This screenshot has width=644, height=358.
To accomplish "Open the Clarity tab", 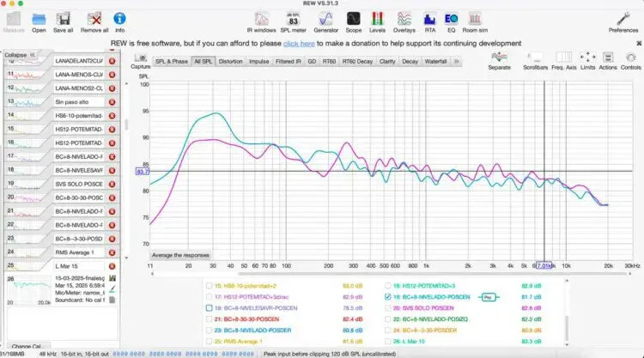I will point(387,61).
